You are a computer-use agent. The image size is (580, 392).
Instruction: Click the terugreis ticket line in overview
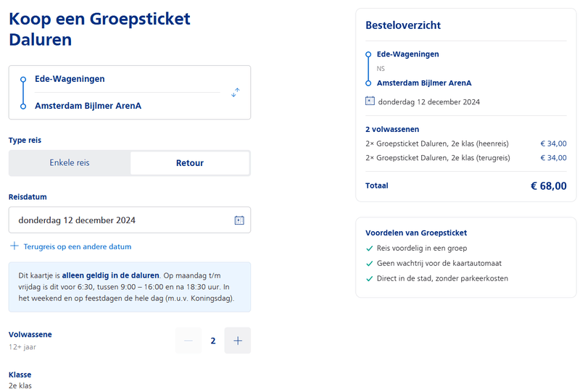click(x=438, y=158)
